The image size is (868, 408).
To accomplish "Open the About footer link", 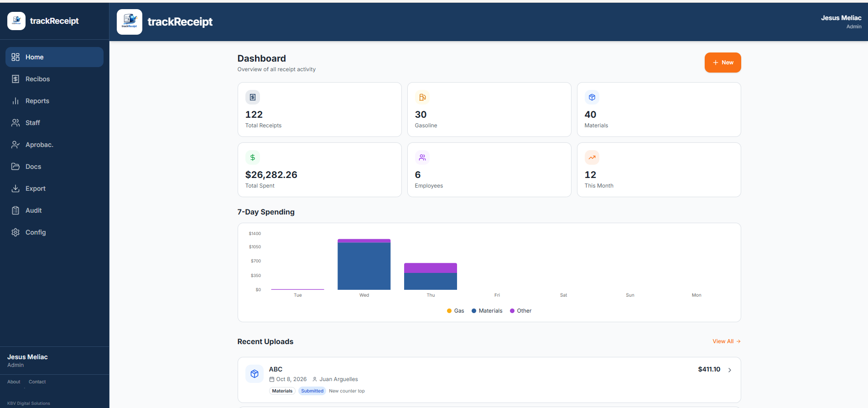I will pyautogui.click(x=14, y=382).
